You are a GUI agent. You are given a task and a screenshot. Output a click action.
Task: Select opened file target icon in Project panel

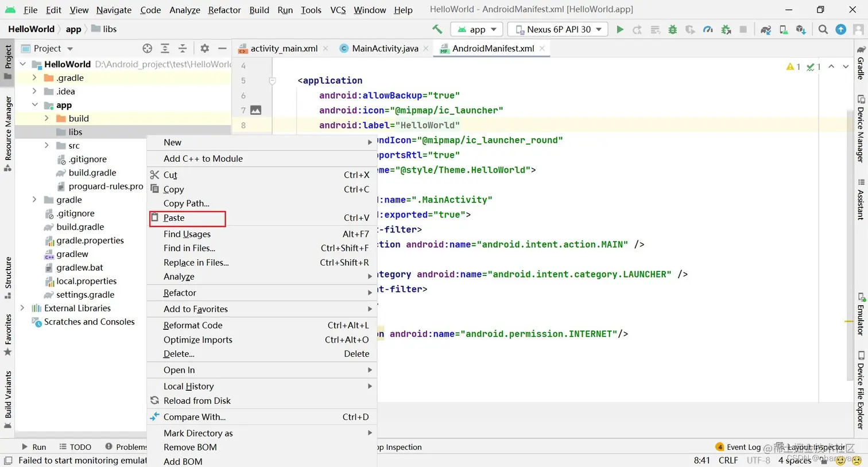pos(148,48)
